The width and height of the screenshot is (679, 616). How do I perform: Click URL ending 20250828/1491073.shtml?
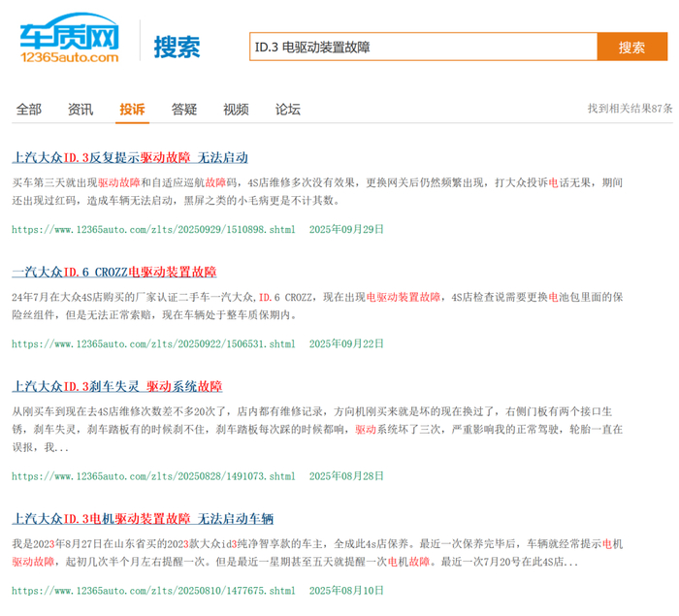[153, 476]
